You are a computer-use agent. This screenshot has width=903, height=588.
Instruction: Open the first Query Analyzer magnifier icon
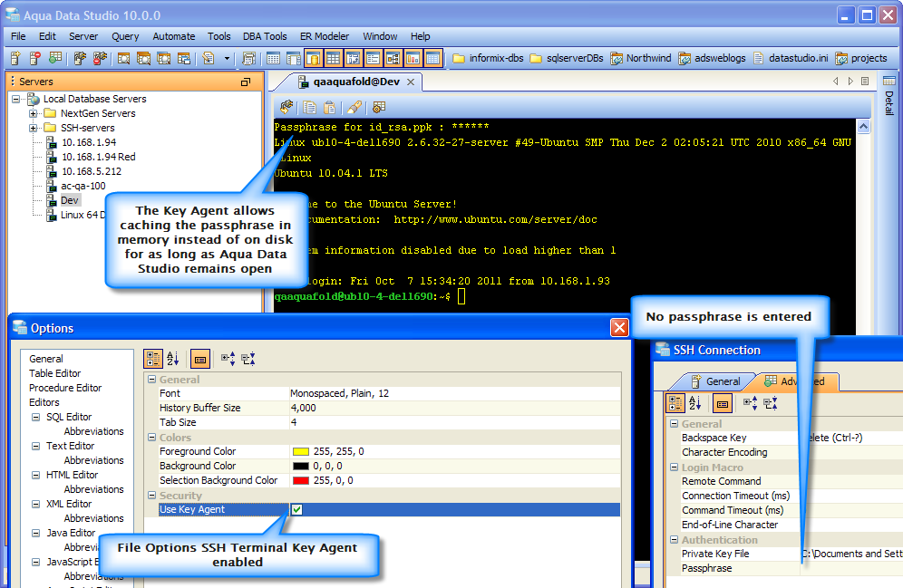(123, 58)
